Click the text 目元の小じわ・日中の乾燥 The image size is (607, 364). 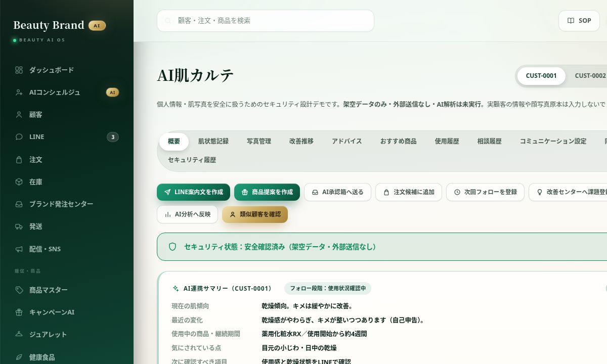[x=299, y=348]
